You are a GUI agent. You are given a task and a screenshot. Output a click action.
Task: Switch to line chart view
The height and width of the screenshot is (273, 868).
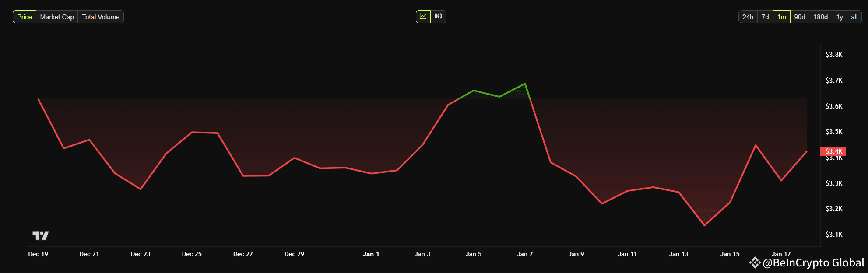[x=423, y=17]
